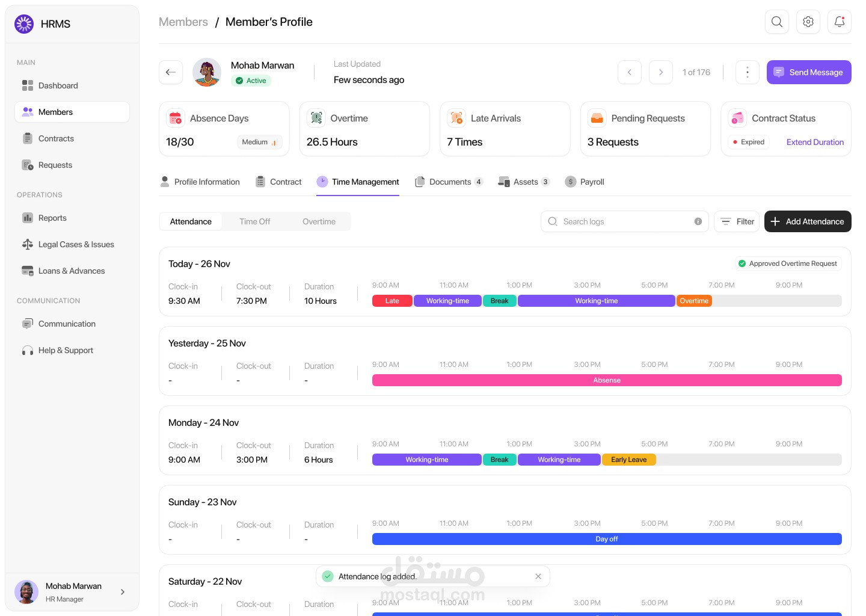Viewport: 866px width, 616px height.
Task: Open the Filter options
Action: click(x=737, y=221)
